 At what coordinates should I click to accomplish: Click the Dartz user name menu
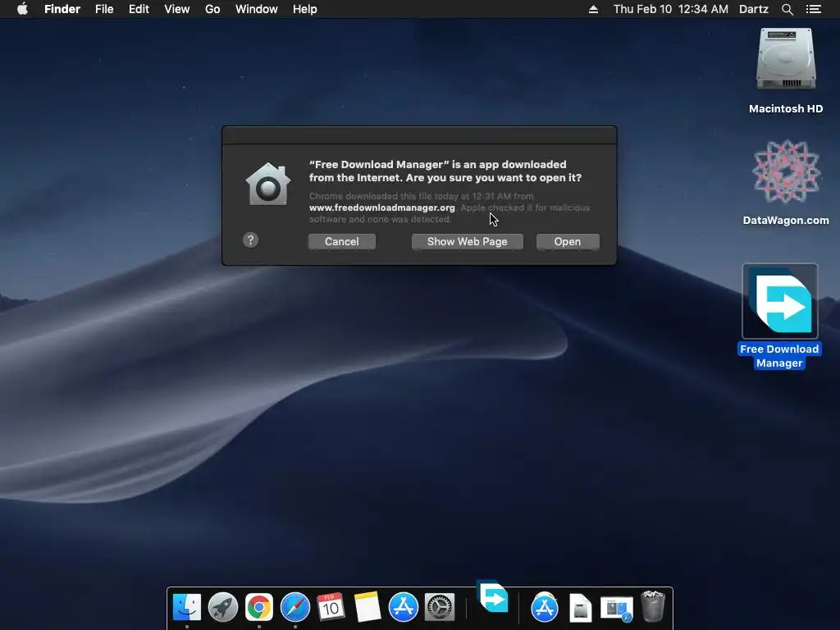click(754, 9)
